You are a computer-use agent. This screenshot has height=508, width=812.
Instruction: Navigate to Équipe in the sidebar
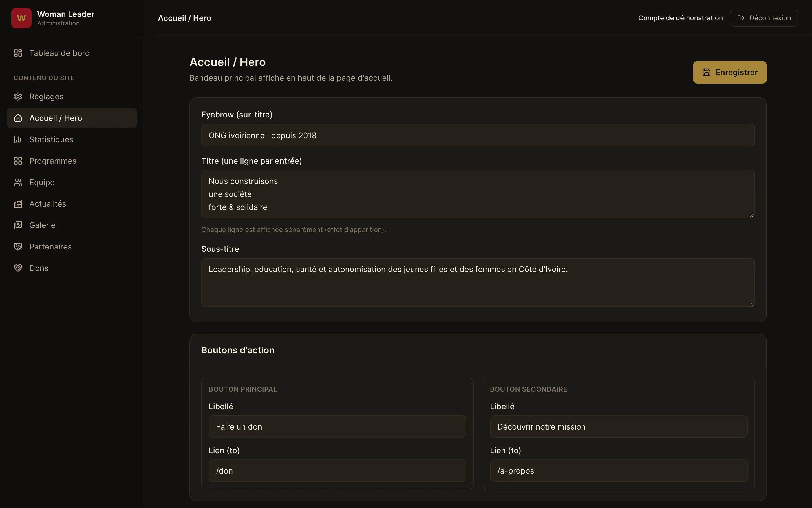point(72,182)
